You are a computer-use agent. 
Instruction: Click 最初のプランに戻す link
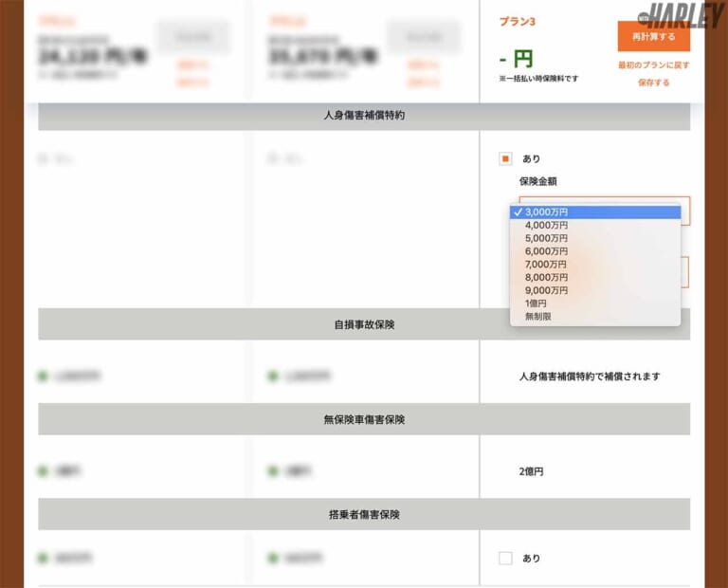click(x=653, y=65)
